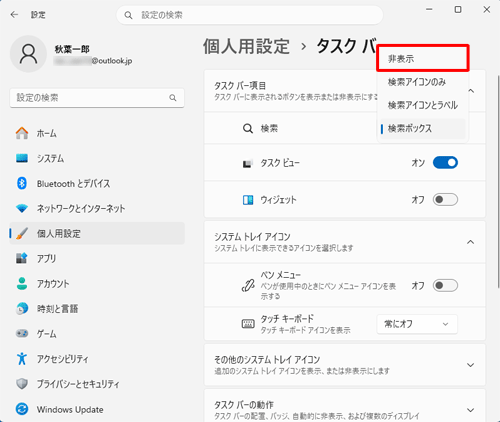Select 検索アイコンのみ option
500x422 pixels.
pyautogui.click(x=423, y=82)
